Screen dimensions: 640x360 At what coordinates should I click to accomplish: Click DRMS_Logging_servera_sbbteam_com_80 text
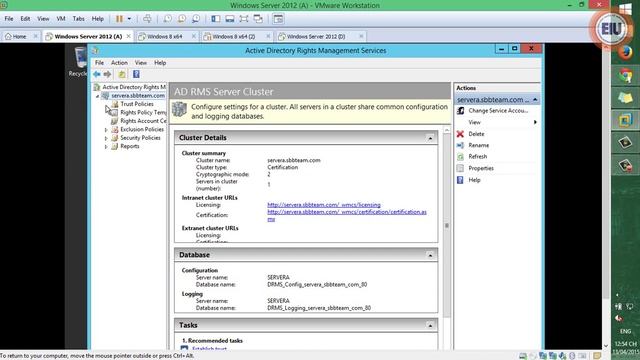click(x=319, y=308)
